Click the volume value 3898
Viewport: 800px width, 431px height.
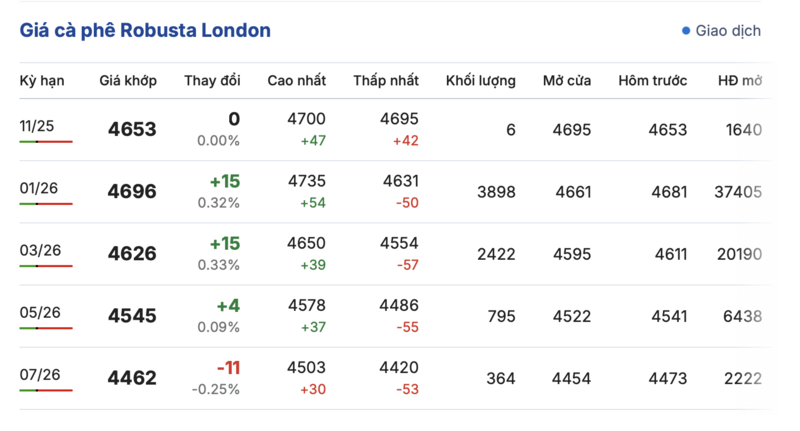(496, 192)
